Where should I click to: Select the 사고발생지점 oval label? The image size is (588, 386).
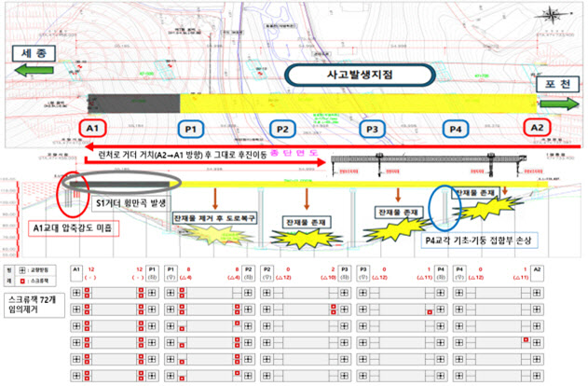pos(358,76)
